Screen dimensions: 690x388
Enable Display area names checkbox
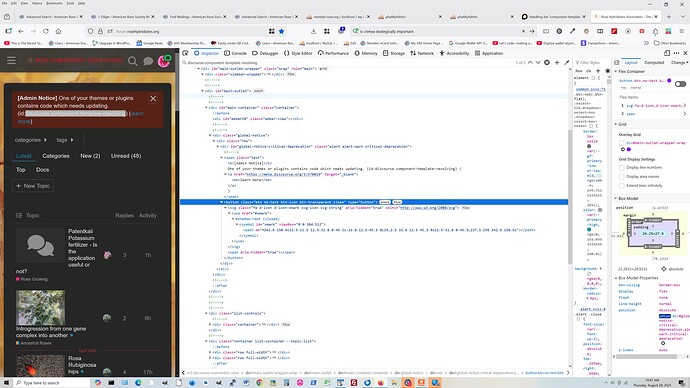tap(622, 176)
